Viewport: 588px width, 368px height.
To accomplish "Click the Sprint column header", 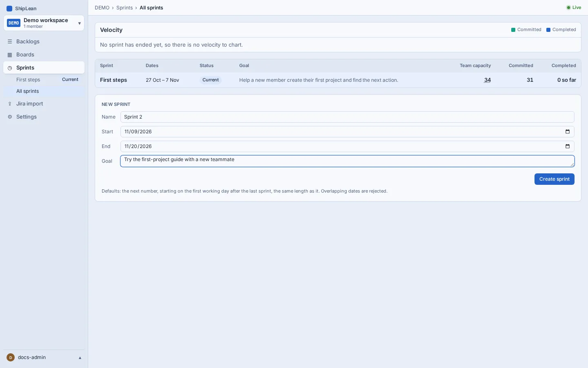I will (107, 66).
